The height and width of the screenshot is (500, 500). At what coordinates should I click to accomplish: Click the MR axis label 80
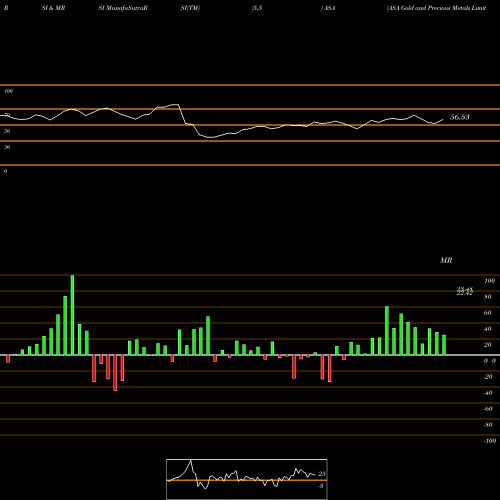(488, 297)
